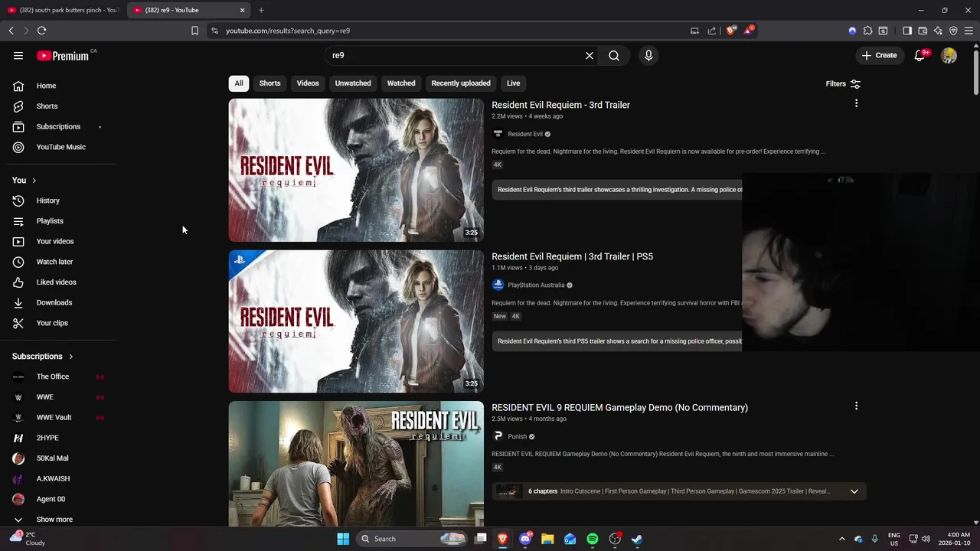The width and height of the screenshot is (980, 551).
Task: Open Brave Rewards triangle icon
Action: [x=749, y=31]
